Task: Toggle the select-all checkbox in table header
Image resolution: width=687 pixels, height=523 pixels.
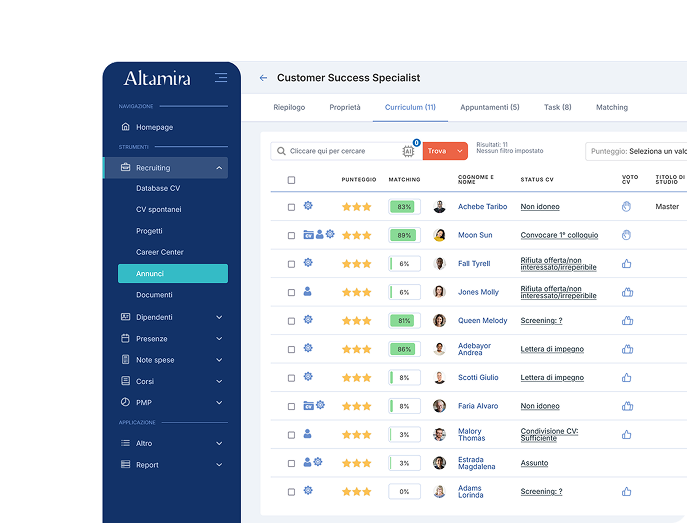Action: [291, 180]
